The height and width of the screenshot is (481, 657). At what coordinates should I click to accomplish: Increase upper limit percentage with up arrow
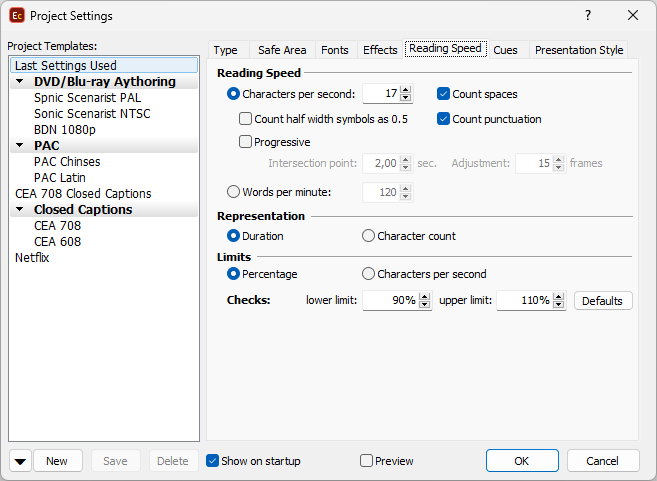pyautogui.click(x=559, y=296)
